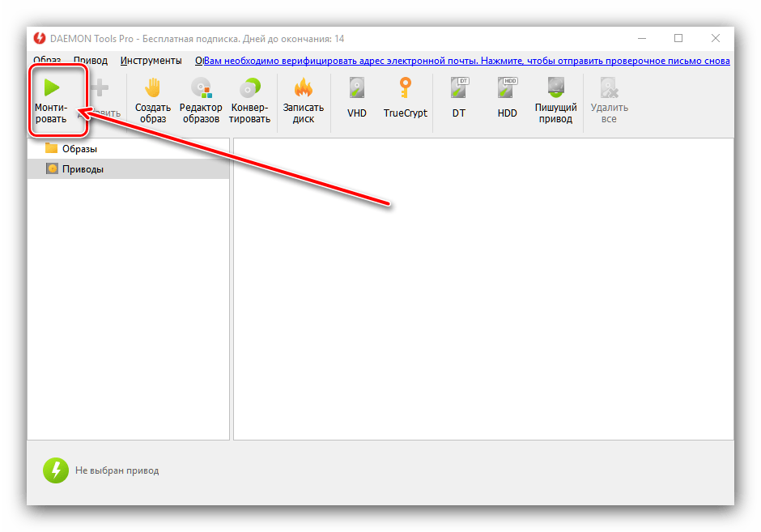
Task: Add an HDD virtual drive
Action: pos(507,88)
